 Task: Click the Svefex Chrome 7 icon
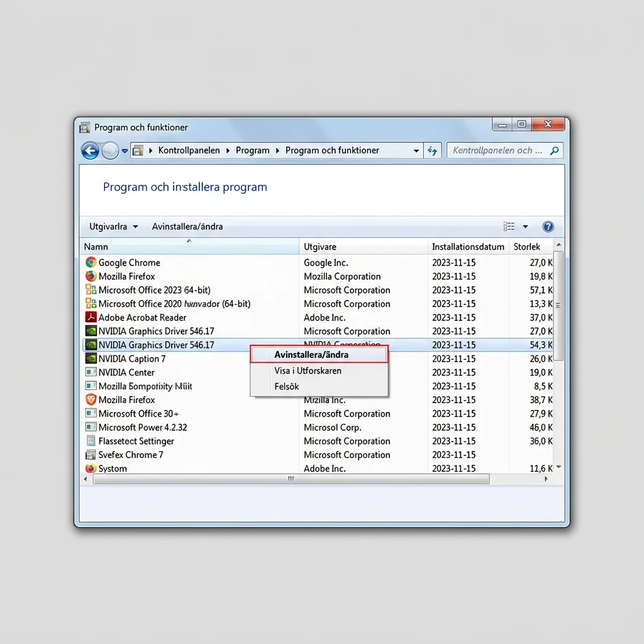[91, 455]
